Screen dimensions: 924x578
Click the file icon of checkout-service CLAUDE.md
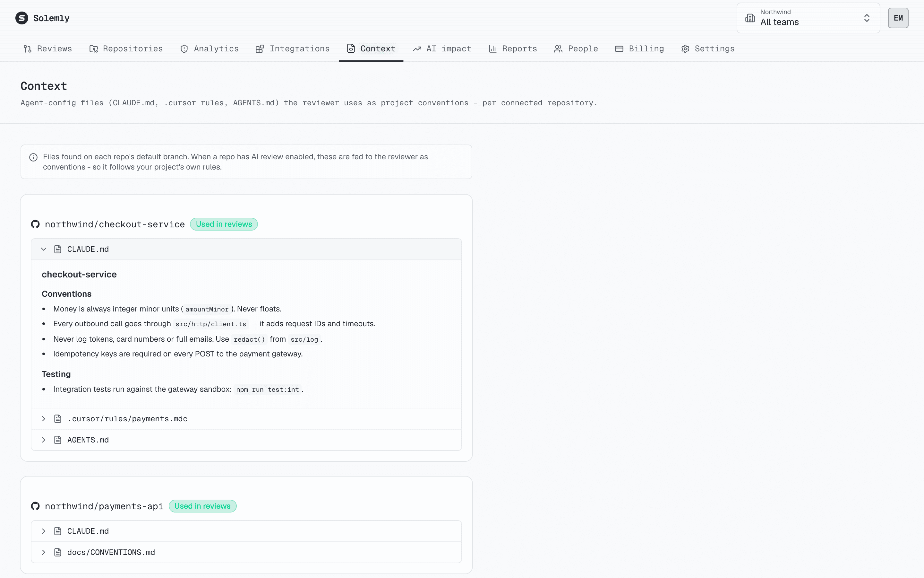coord(58,249)
